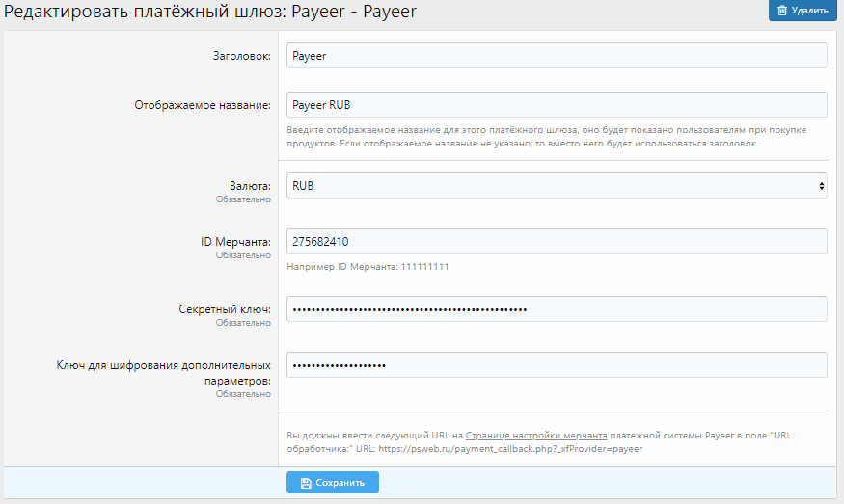Click the trash icon in the Удалить button
The image size is (844, 504).
pos(782,11)
